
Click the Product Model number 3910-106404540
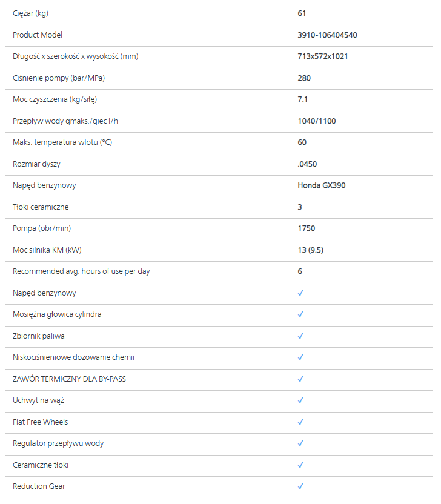click(327, 35)
